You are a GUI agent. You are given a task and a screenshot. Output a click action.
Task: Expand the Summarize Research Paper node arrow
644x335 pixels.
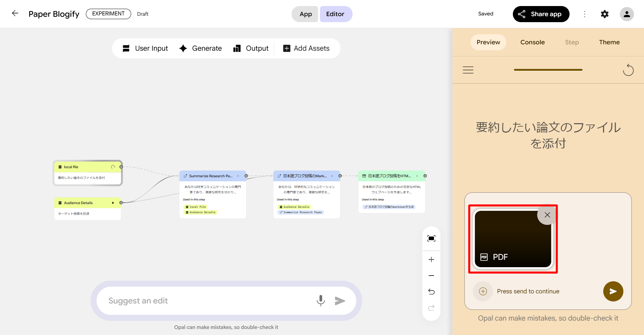pos(238,176)
